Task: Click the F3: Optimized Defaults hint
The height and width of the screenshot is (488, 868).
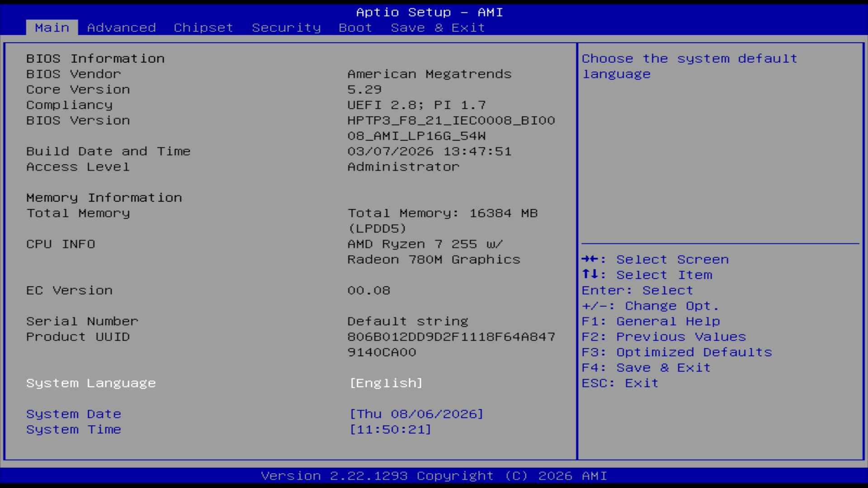Action: tap(677, 352)
